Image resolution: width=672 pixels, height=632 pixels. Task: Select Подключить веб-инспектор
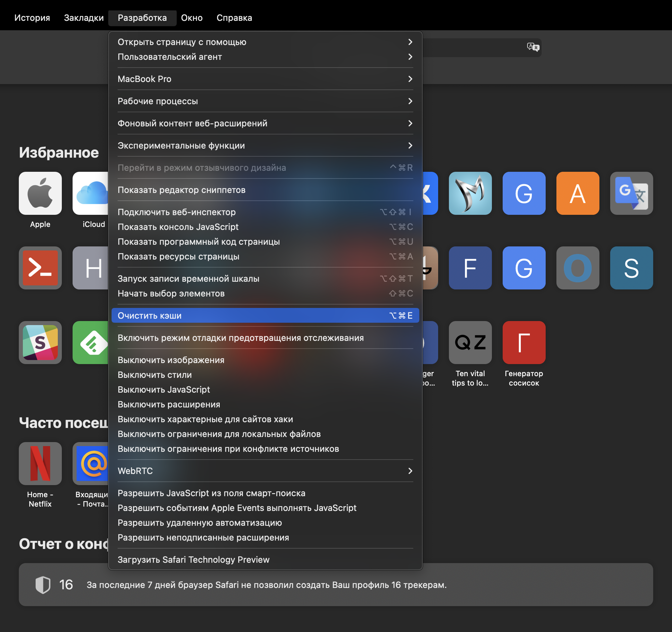265,212
